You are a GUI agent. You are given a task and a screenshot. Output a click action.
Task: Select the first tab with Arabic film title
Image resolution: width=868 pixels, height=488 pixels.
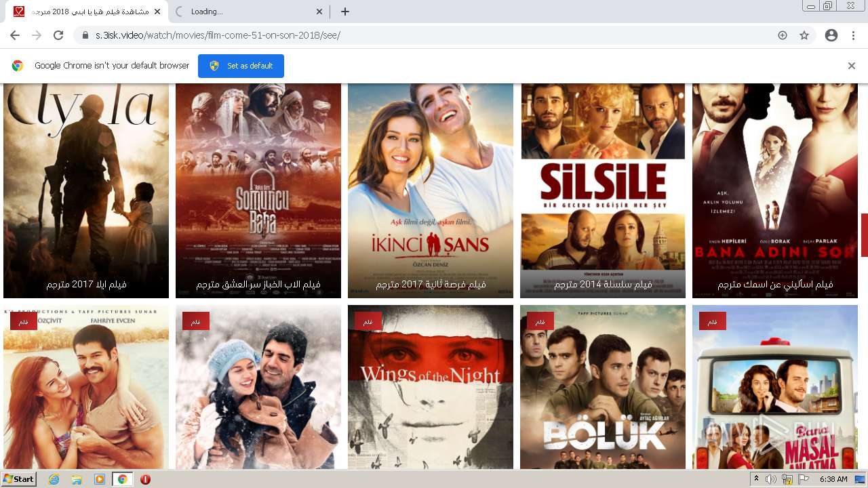tap(87, 12)
